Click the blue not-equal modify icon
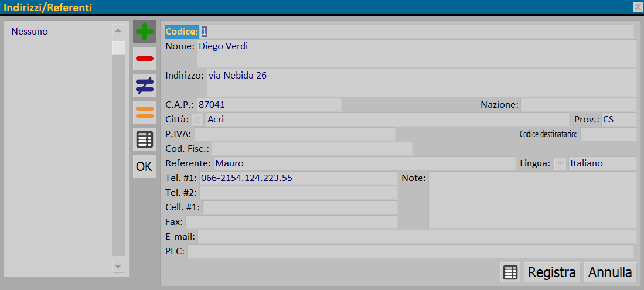 pyautogui.click(x=144, y=86)
